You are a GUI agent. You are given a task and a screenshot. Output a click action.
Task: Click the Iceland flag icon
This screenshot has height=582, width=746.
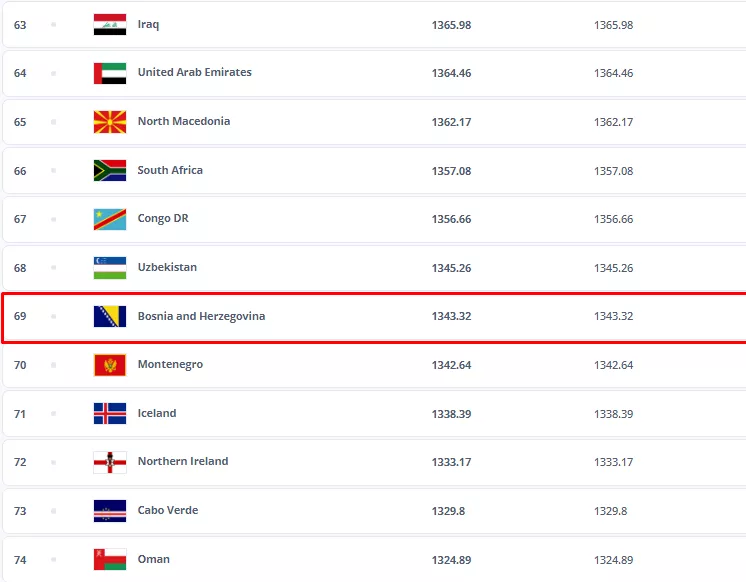point(109,414)
